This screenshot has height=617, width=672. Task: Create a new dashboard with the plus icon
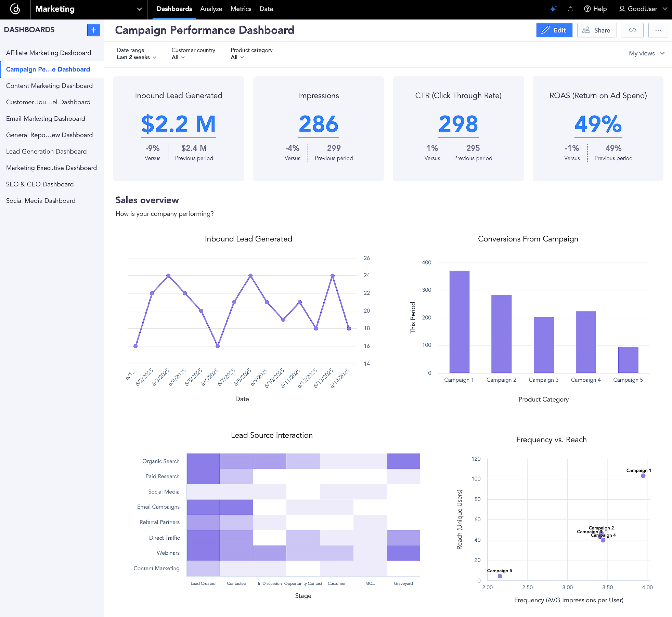(93, 30)
